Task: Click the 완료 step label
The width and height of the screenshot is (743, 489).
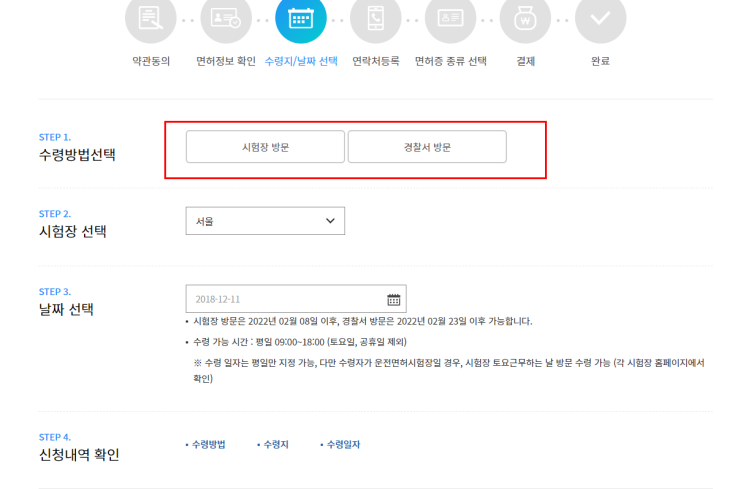Action: pyautogui.click(x=600, y=61)
